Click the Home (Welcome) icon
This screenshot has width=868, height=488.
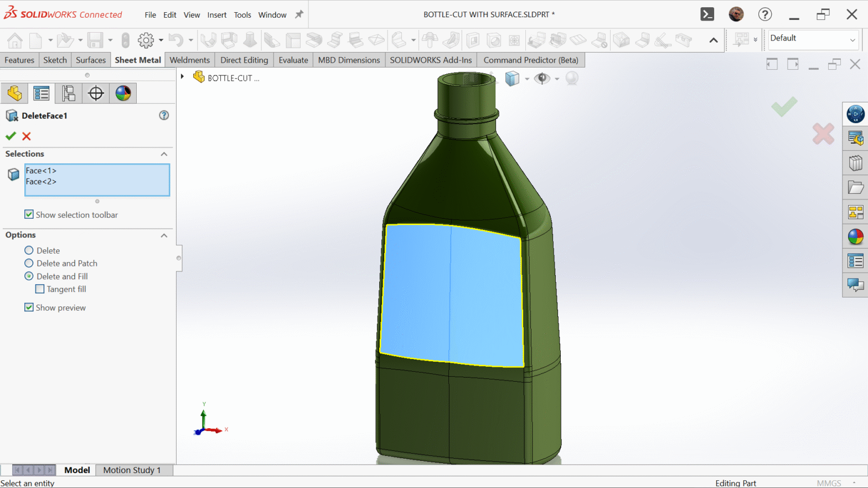pos(15,40)
